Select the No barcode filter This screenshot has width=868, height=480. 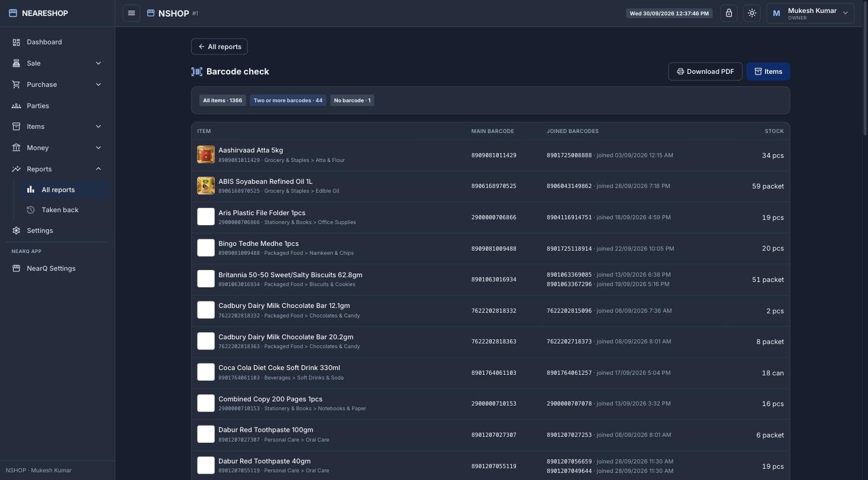click(x=352, y=100)
